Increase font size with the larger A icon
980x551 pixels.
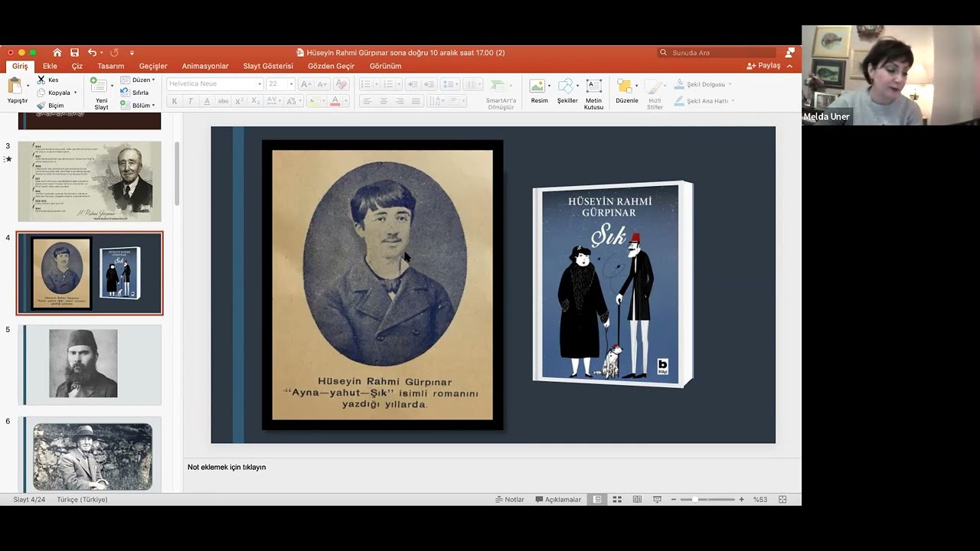coord(305,84)
